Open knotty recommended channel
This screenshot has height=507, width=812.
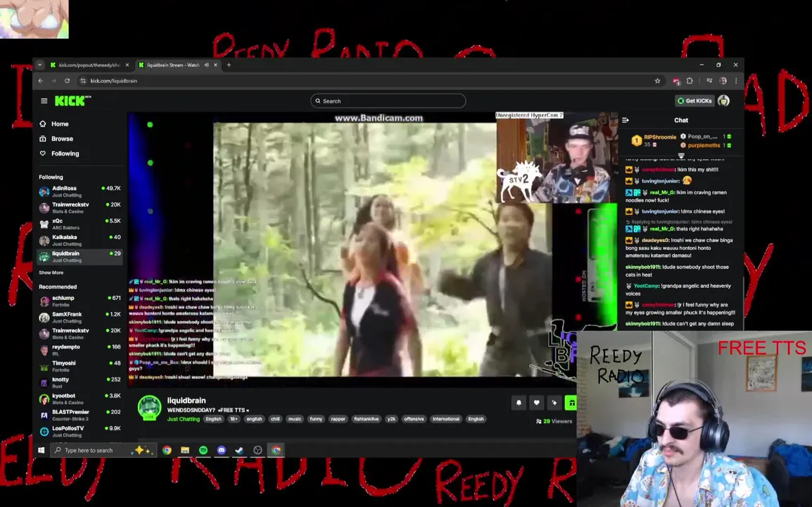[80, 382]
